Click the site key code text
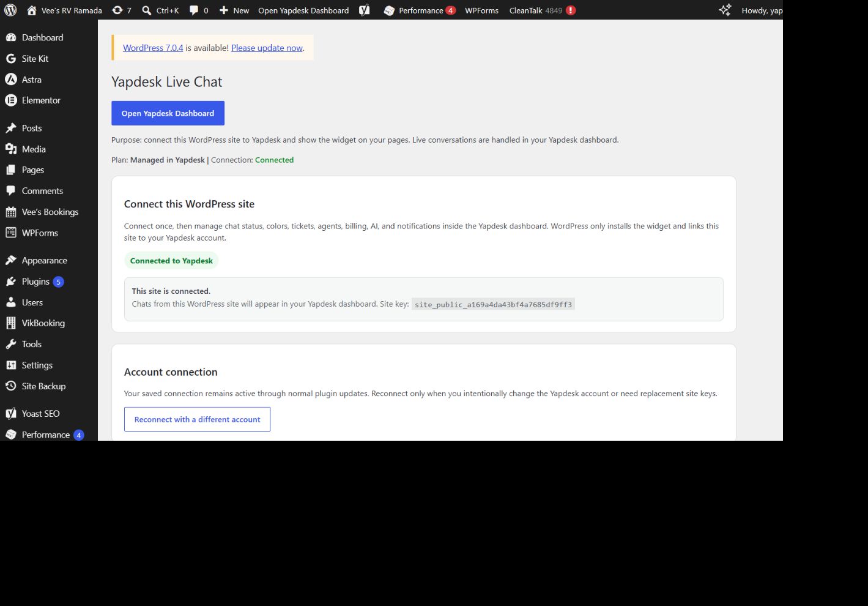 [493, 304]
